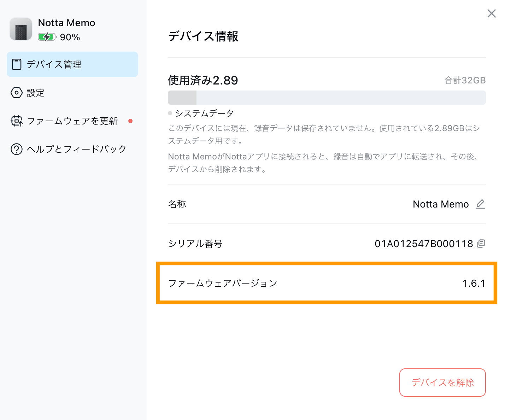Click the pencil edit name icon
The height and width of the screenshot is (420, 505).
(x=480, y=204)
